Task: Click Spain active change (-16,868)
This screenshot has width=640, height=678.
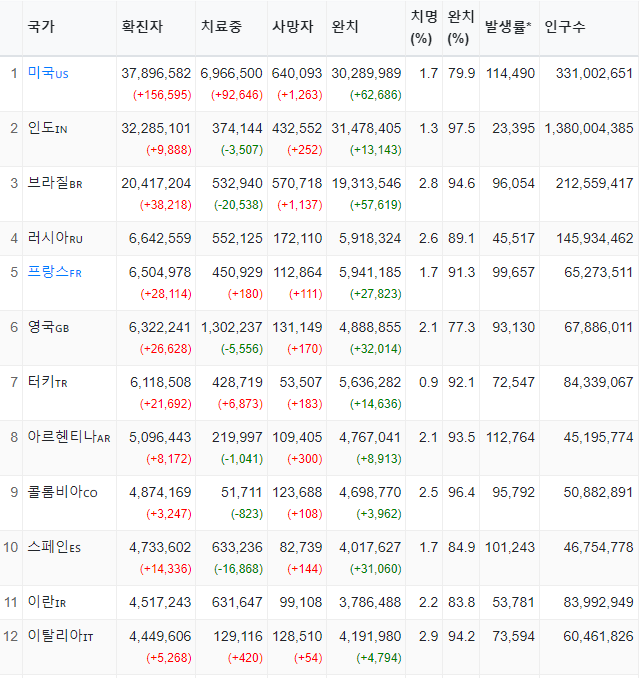Action: tap(239, 568)
